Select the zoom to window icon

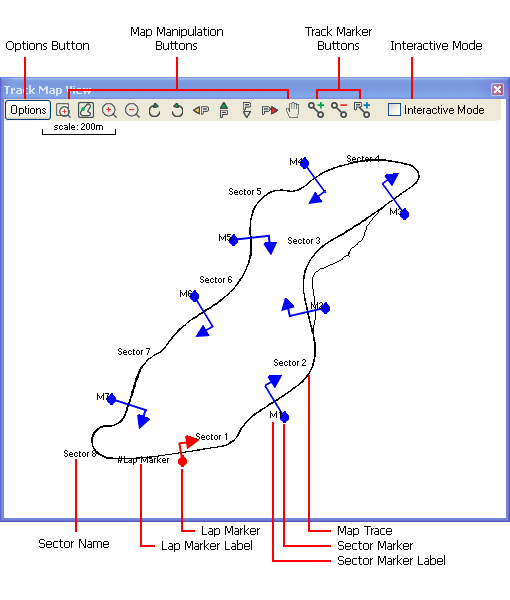pyautogui.click(x=64, y=111)
